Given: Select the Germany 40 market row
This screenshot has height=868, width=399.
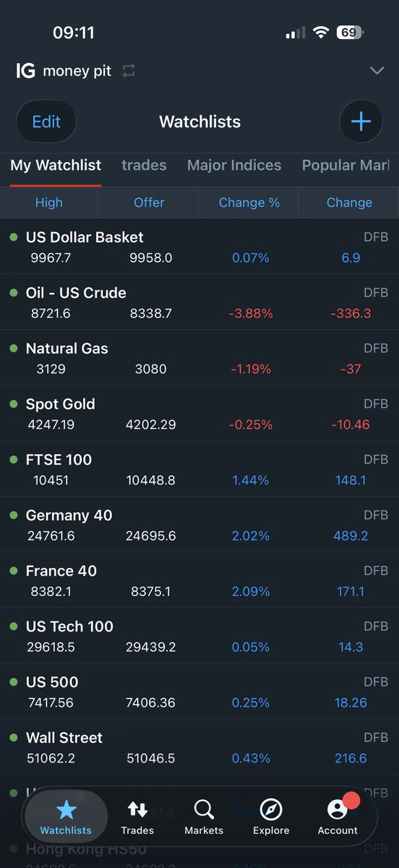Looking at the screenshot, I should [199, 524].
